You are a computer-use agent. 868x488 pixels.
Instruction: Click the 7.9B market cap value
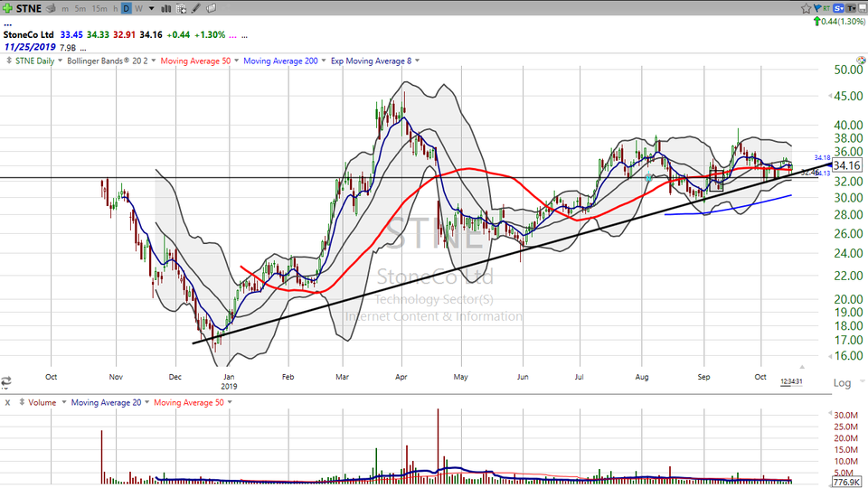click(x=68, y=48)
